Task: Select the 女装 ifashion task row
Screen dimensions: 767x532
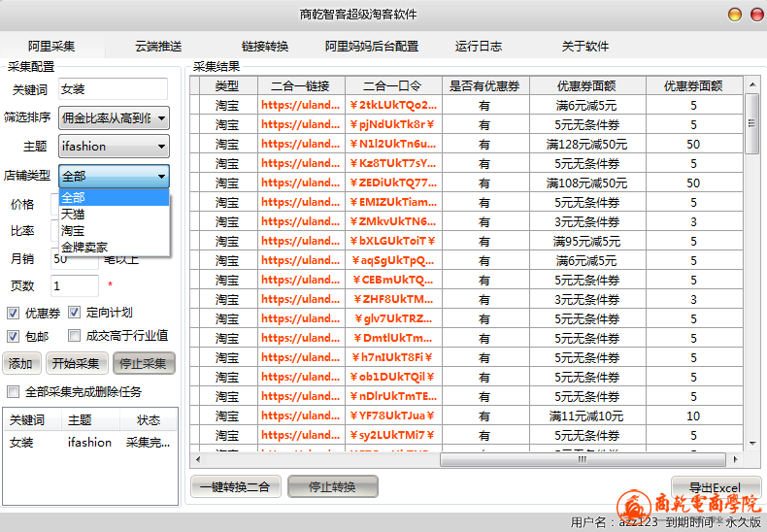Action: [90, 442]
